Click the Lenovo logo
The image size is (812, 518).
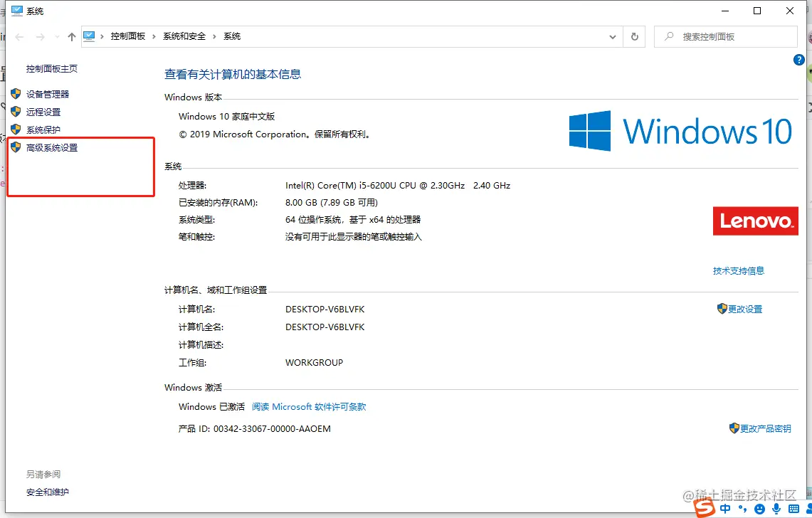pyautogui.click(x=756, y=221)
